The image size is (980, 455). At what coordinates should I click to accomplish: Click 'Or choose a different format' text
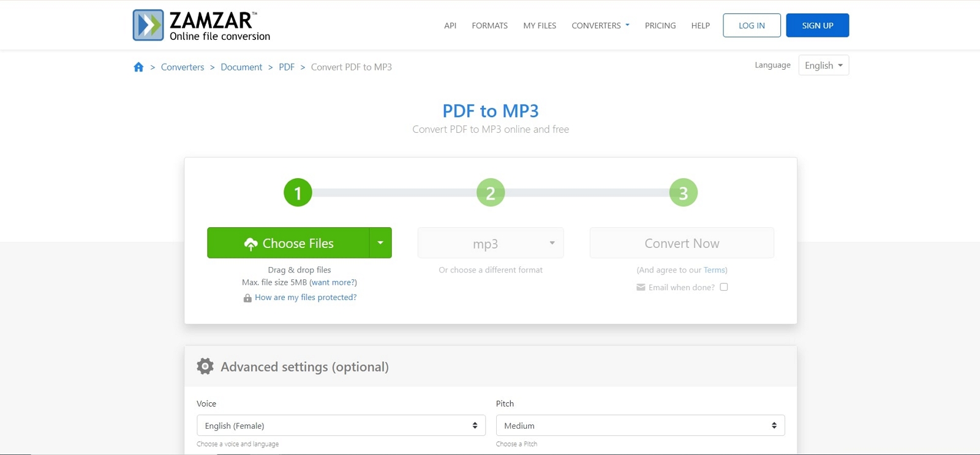[x=491, y=270]
